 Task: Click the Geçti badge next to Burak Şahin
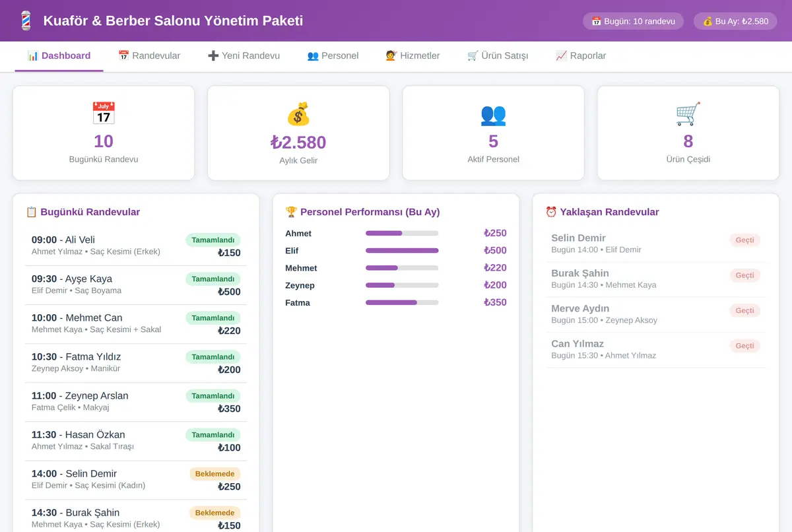(744, 275)
